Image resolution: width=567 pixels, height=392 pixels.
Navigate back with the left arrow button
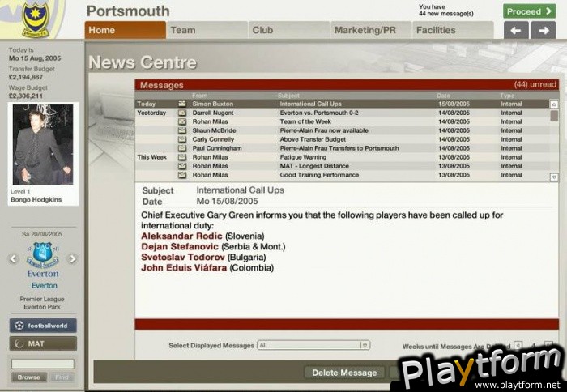click(516, 31)
